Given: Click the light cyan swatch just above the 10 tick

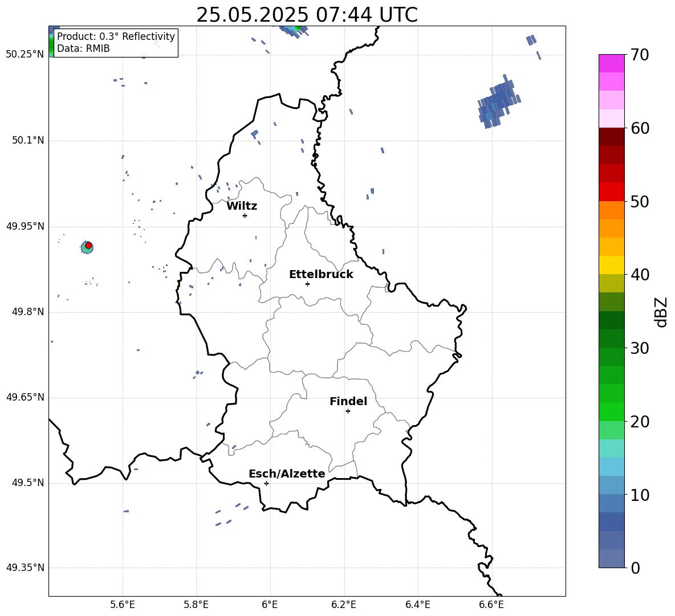Looking at the screenshot, I should (611, 485).
